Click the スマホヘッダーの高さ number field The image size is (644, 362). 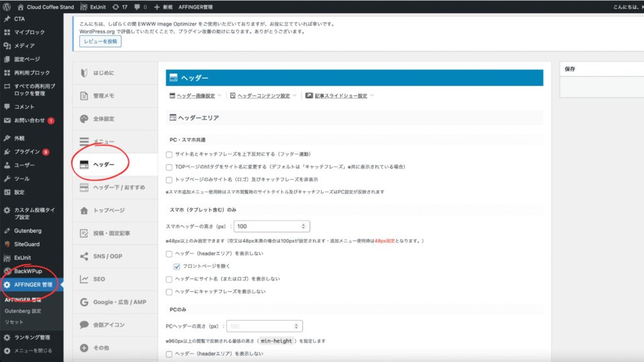pos(272,226)
